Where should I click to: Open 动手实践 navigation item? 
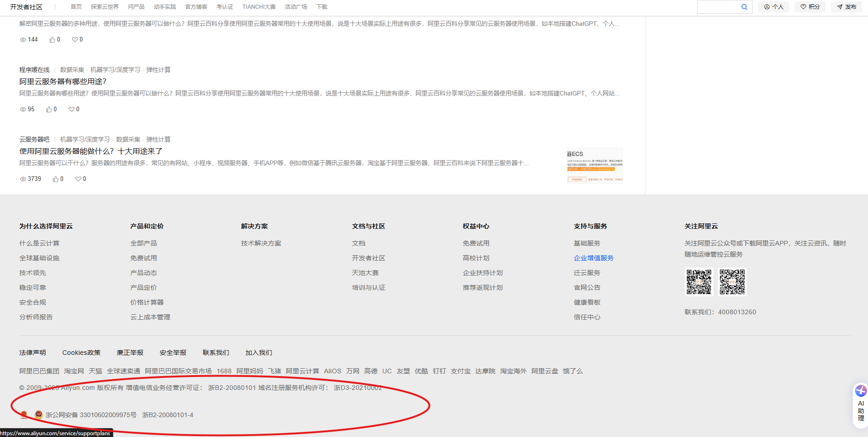tap(165, 7)
